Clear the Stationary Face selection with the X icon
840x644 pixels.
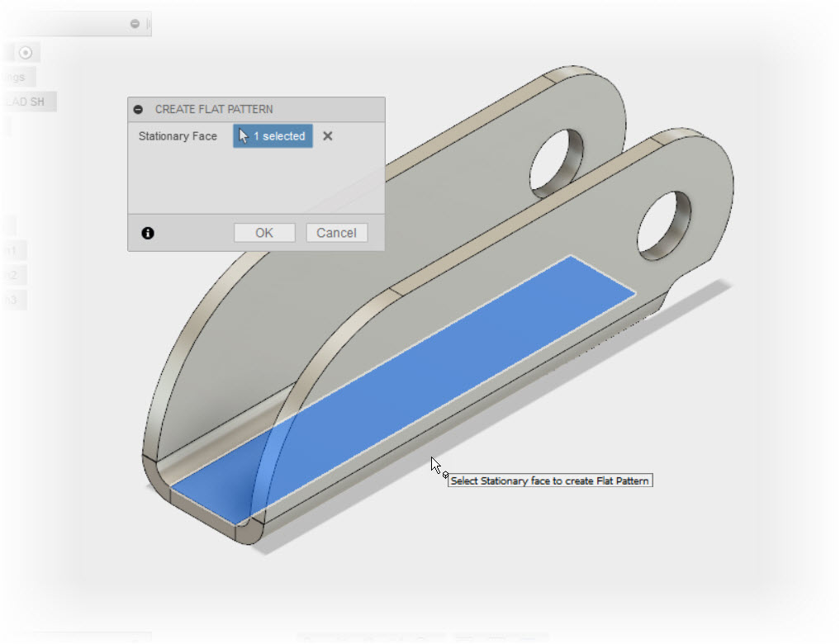tap(327, 136)
